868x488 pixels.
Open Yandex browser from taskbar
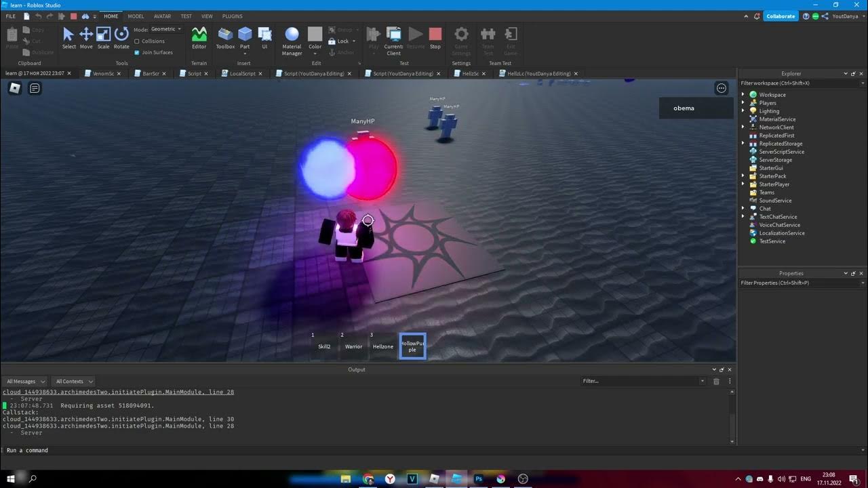coord(390,479)
